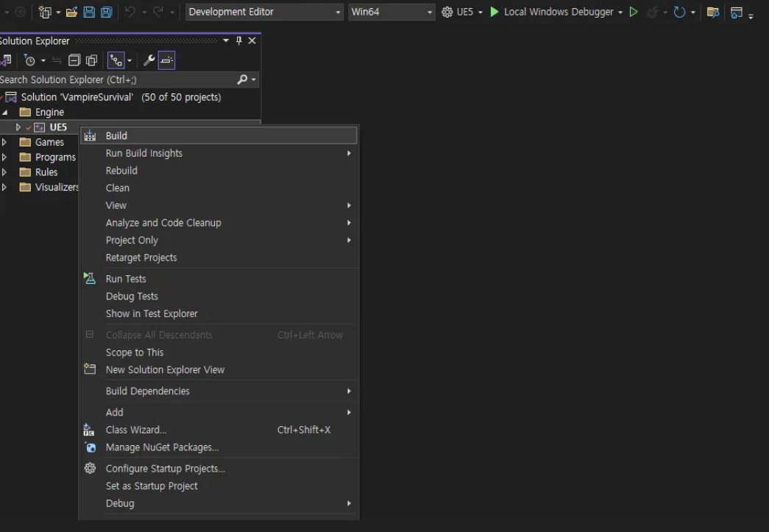Click the window with home toolbar icon

point(736,13)
